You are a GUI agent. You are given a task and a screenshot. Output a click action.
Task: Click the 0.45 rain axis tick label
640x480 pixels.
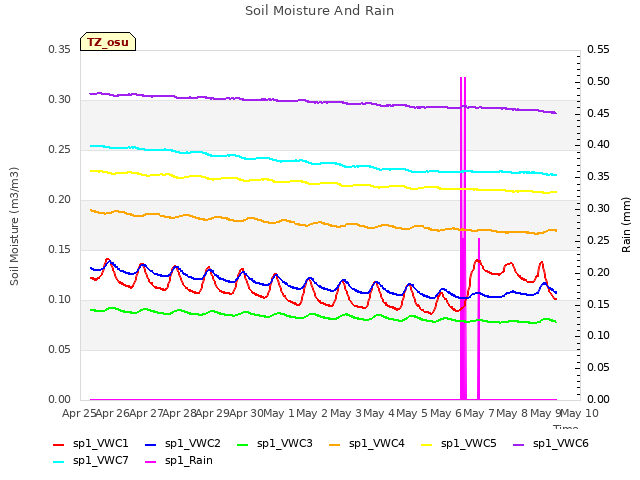(x=598, y=113)
